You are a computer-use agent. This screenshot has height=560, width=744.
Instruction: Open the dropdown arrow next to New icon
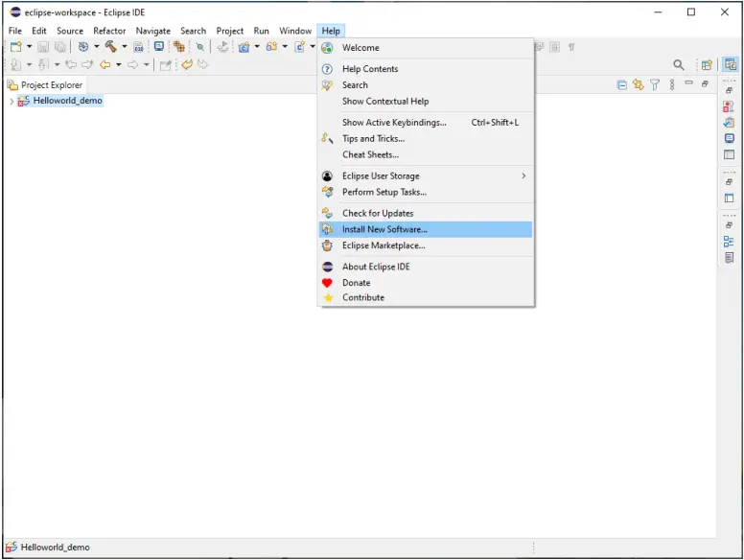point(29,47)
